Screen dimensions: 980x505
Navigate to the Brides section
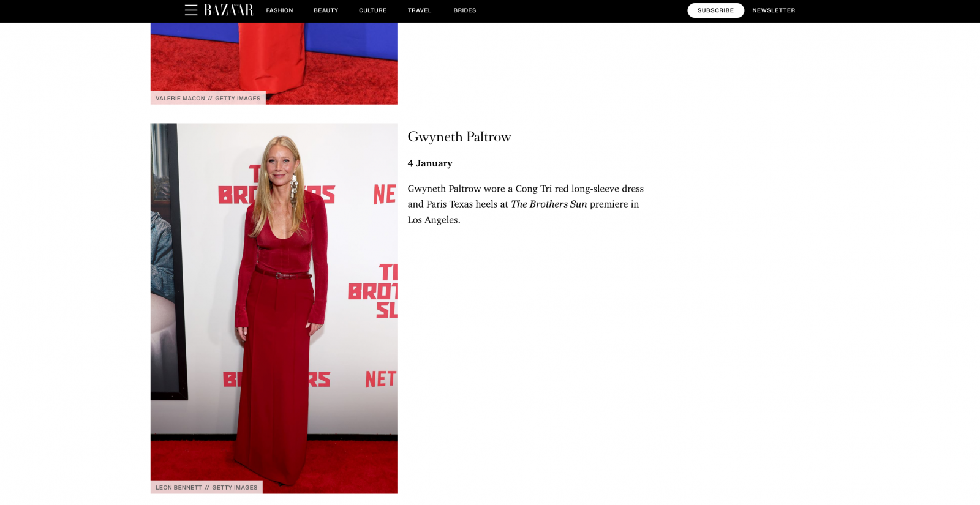coord(465,10)
